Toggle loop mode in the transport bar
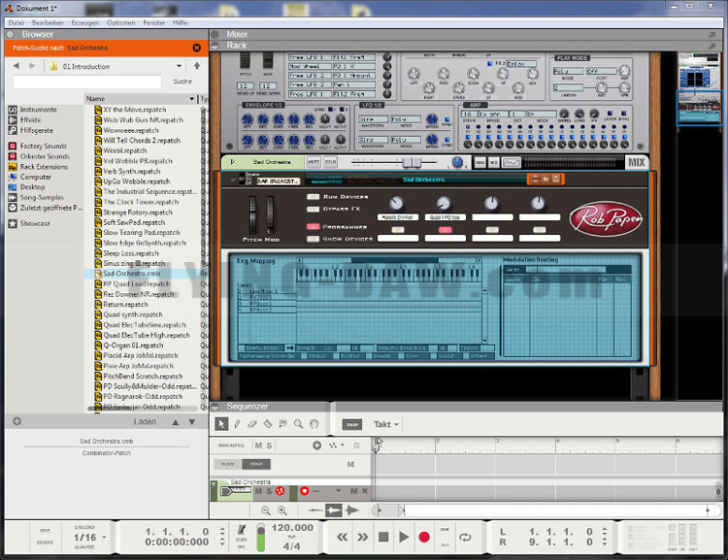 [465, 537]
